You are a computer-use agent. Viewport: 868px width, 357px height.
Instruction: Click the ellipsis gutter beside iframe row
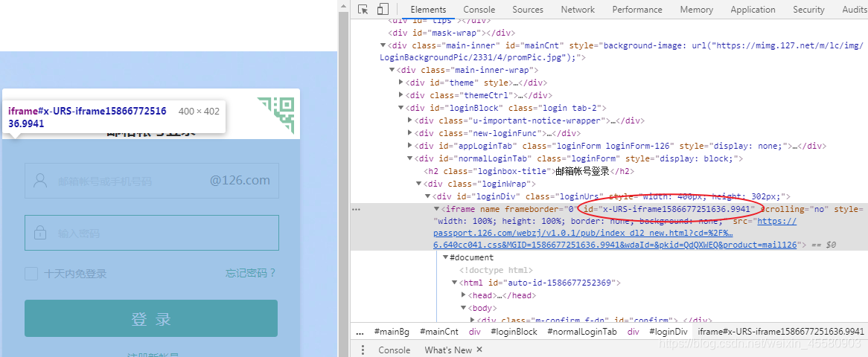[356, 209]
